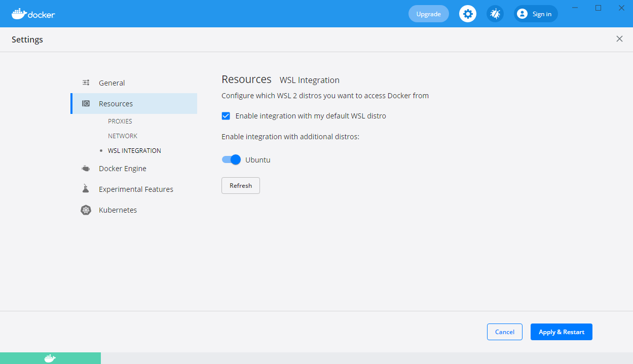Switch to the Network settings section

click(x=122, y=136)
